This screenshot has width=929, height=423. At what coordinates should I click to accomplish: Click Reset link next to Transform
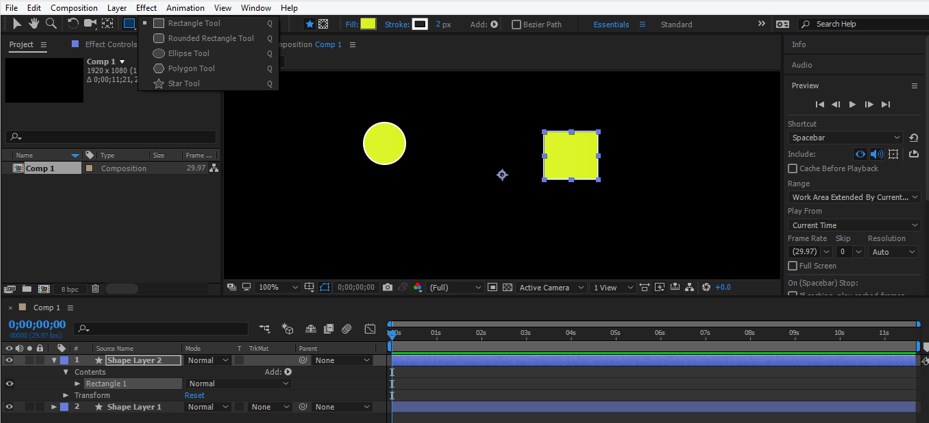click(194, 395)
